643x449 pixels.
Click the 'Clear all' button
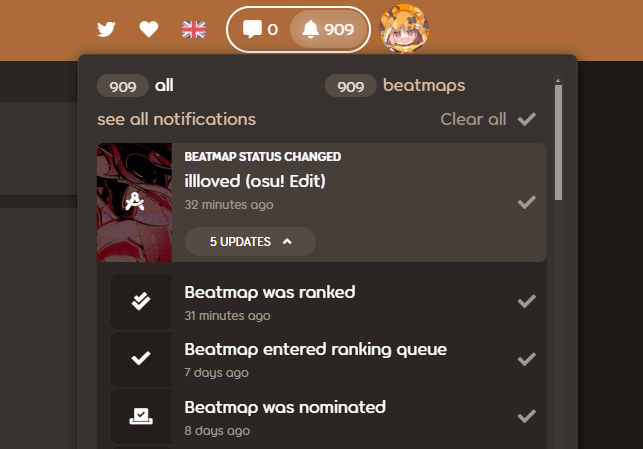coord(488,119)
